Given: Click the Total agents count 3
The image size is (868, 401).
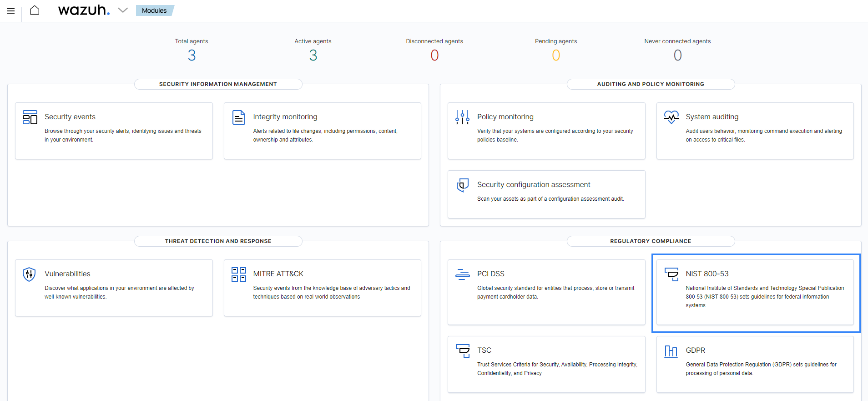Looking at the screenshot, I should [x=192, y=56].
